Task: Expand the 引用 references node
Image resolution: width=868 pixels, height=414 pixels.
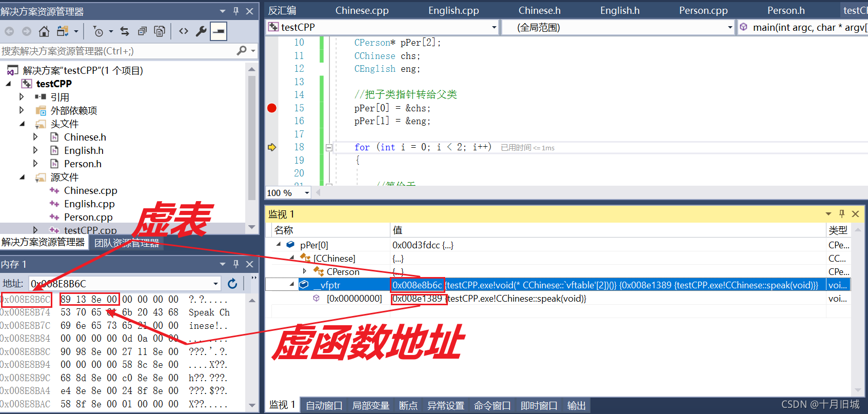Action: click(x=22, y=97)
